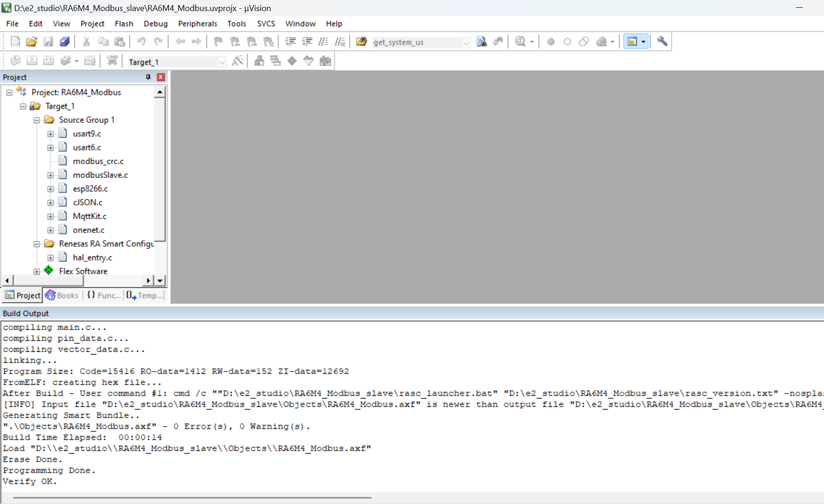Open the Target_1 dropdown
Image resolution: width=824 pixels, height=504 pixels.
177,61
